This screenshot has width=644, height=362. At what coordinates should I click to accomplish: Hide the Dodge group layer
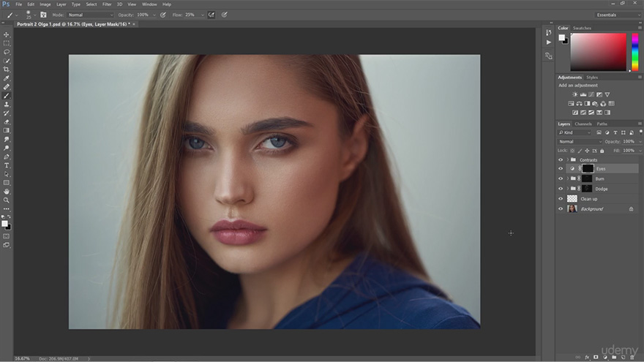click(561, 189)
